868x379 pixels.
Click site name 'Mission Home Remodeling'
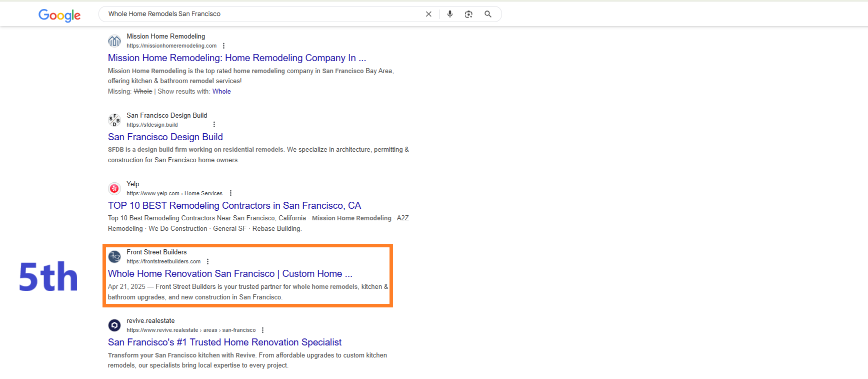click(165, 36)
